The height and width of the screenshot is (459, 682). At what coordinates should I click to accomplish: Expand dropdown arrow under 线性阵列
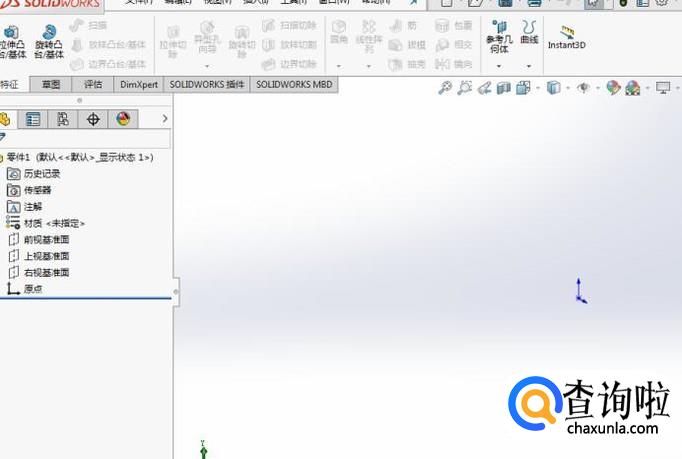tap(369, 66)
